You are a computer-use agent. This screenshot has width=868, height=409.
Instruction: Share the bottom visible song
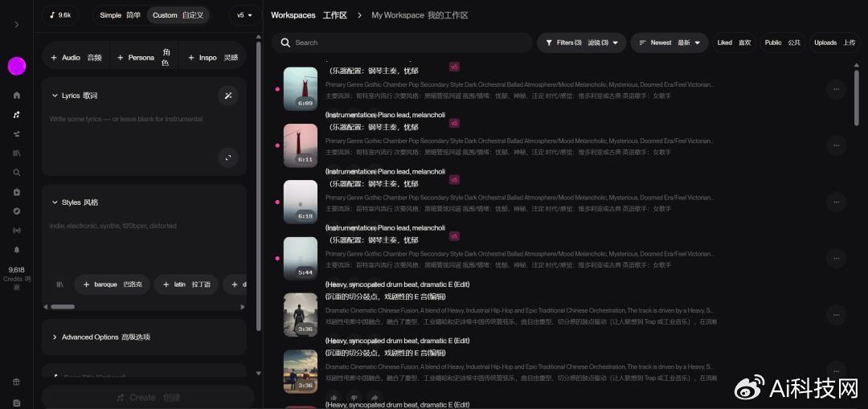375,397
